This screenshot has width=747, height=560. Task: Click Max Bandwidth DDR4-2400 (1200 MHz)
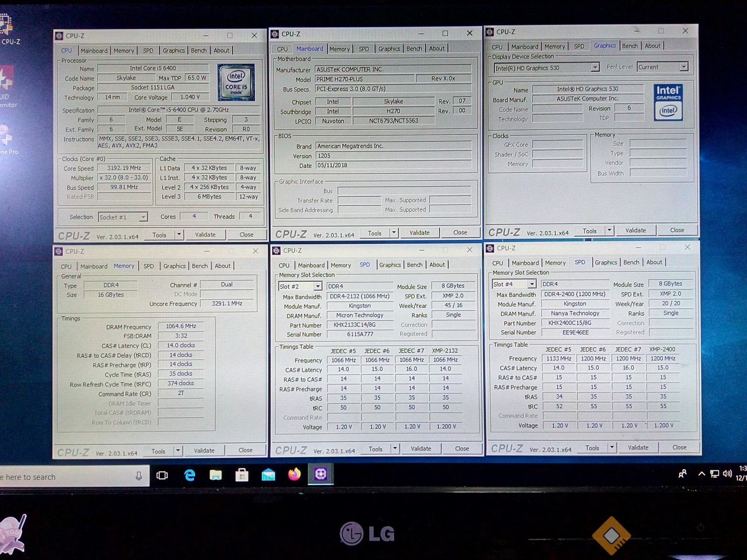(575, 294)
